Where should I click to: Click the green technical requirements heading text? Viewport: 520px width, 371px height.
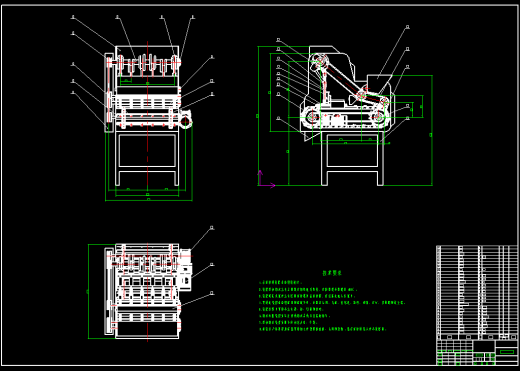tap(332, 273)
